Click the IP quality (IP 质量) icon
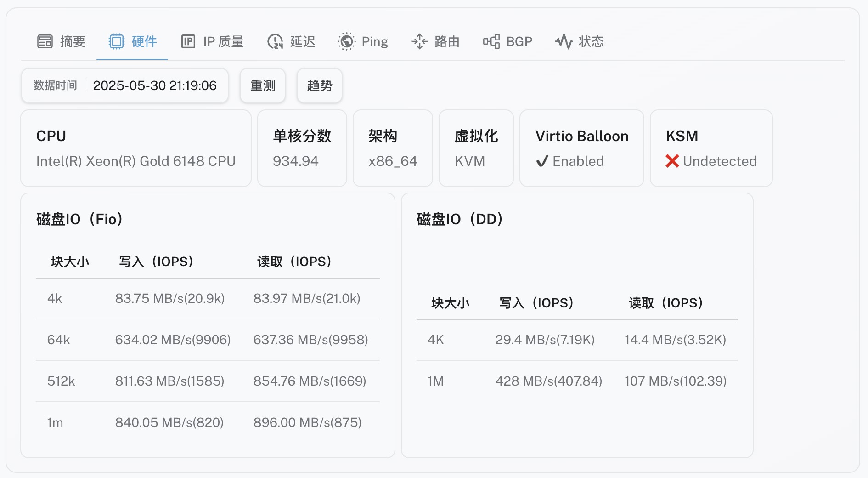868x478 pixels. coord(188,41)
